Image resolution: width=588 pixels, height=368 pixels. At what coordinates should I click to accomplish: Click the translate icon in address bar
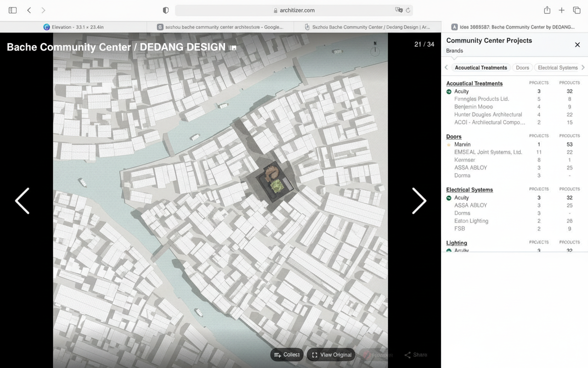[398, 10]
